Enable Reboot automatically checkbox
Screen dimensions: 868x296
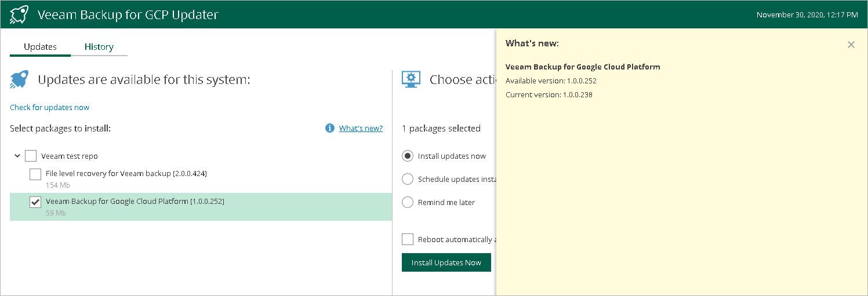[408, 239]
